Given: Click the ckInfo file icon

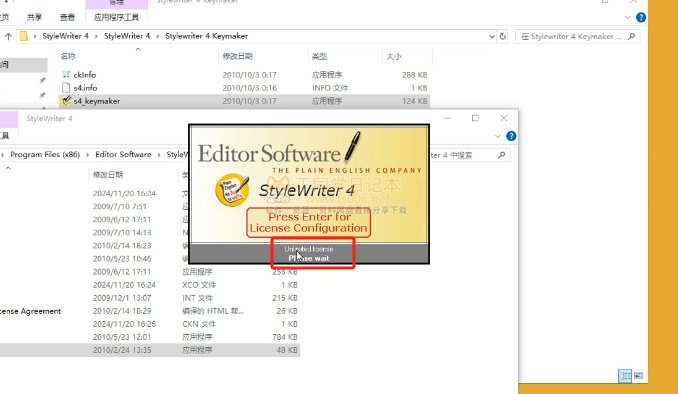Looking at the screenshot, I should pyautogui.click(x=66, y=75).
